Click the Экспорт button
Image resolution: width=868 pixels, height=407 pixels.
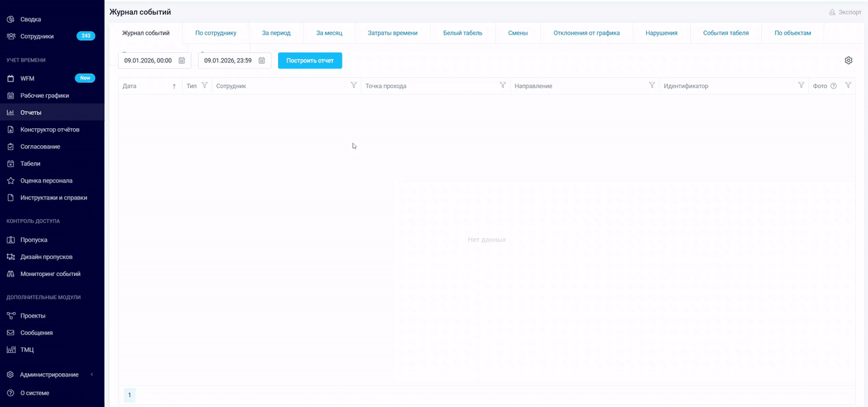tap(845, 12)
